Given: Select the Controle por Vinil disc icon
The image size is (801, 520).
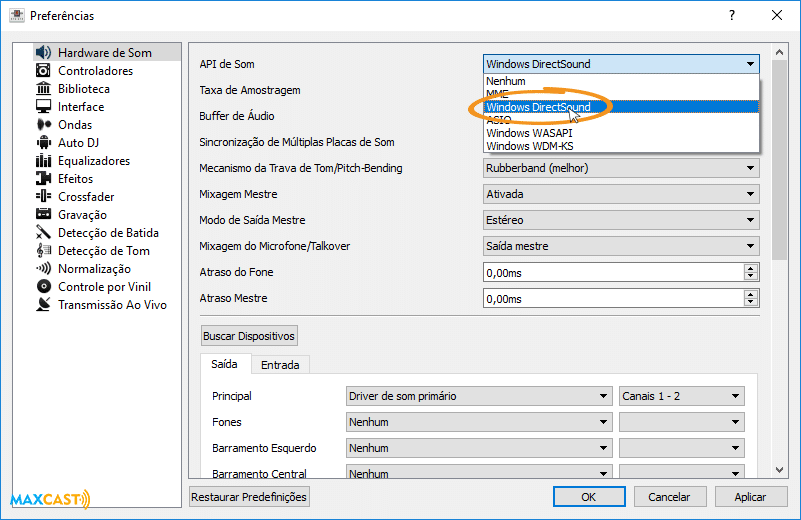Looking at the screenshot, I should click(x=43, y=287).
